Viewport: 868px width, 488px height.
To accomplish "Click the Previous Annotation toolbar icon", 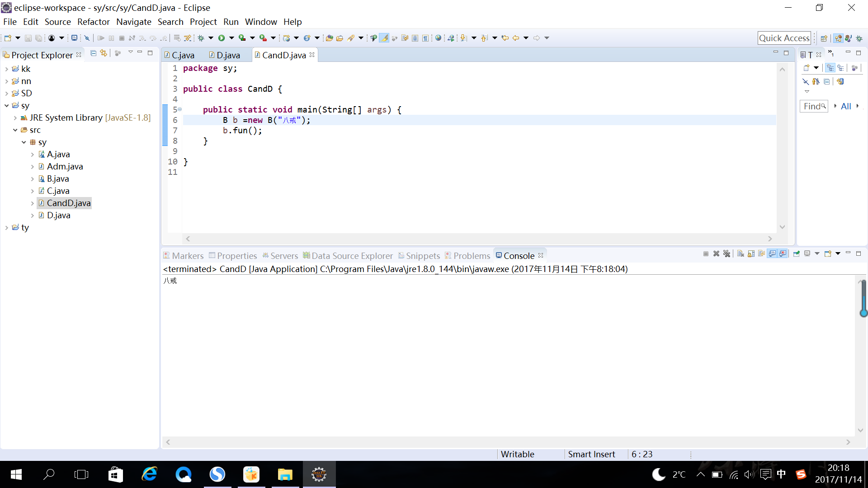I will click(x=484, y=38).
